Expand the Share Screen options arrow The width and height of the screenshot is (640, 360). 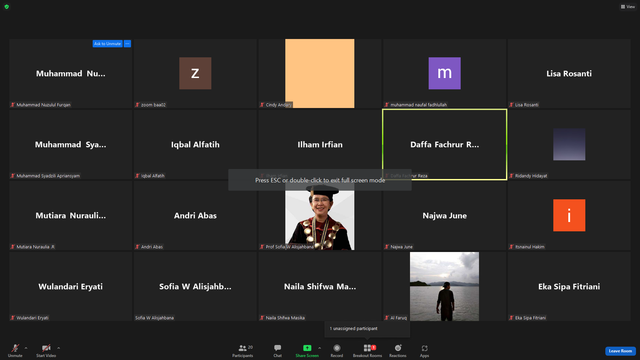[x=320, y=348]
